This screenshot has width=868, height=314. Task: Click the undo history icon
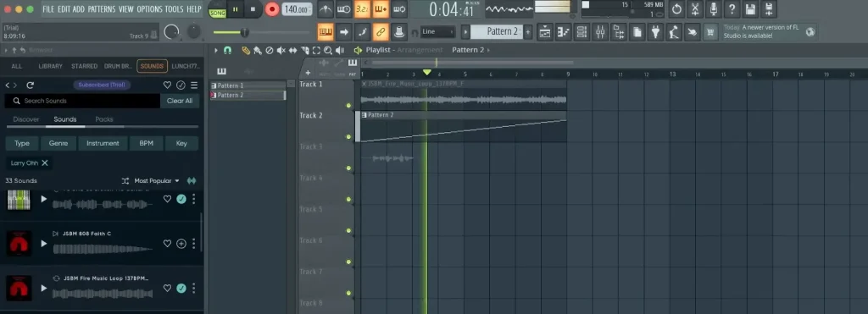676,8
